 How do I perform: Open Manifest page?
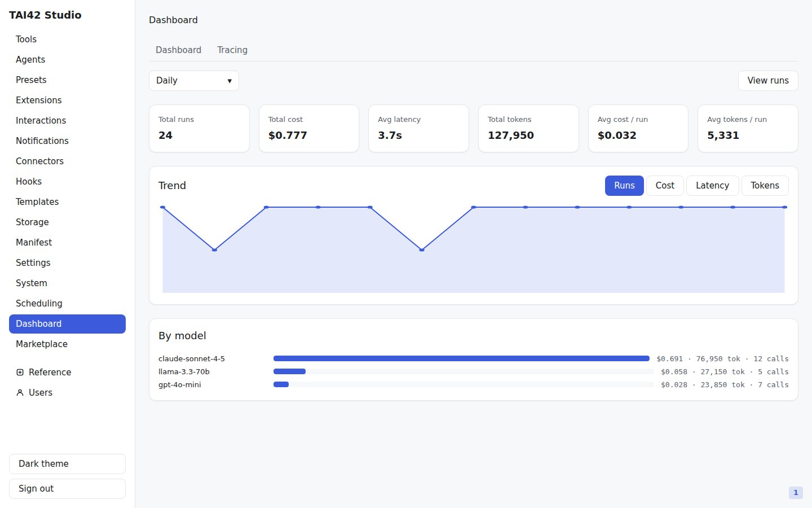(x=67, y=242)
